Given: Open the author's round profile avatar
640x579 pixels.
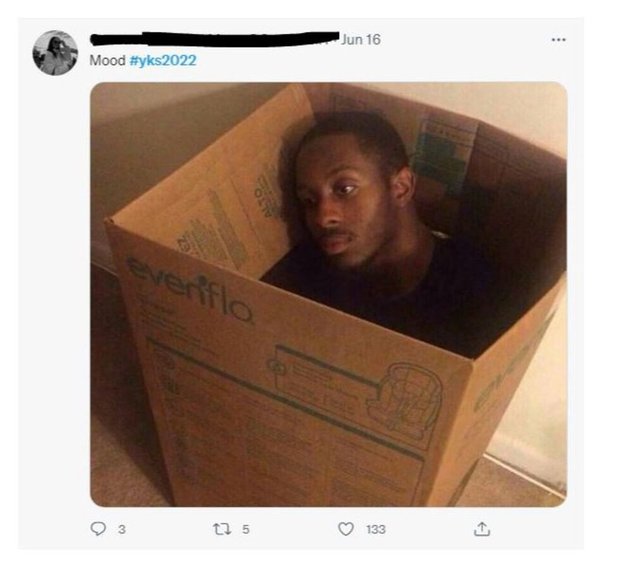Looking at the screenshot, I should (55, 53).
